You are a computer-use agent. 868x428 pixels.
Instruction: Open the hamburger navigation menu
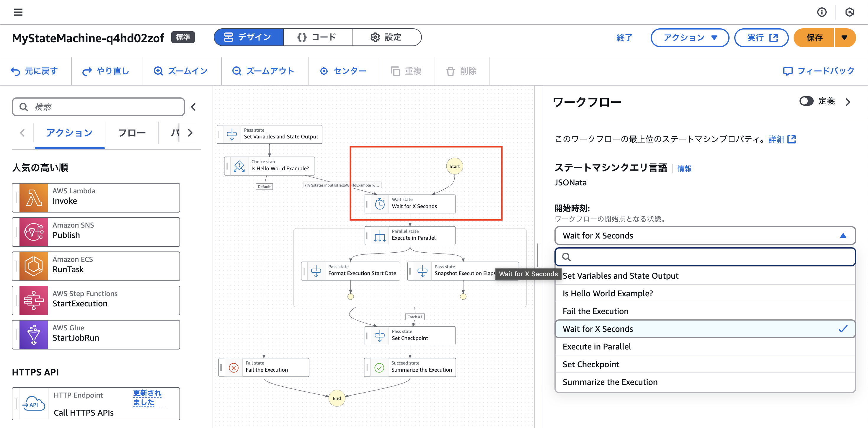tap(18, 12)
